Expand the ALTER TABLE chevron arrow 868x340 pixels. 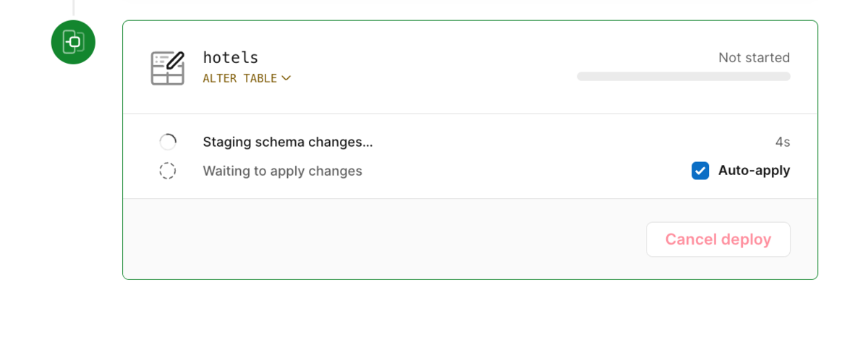[286, 78]
